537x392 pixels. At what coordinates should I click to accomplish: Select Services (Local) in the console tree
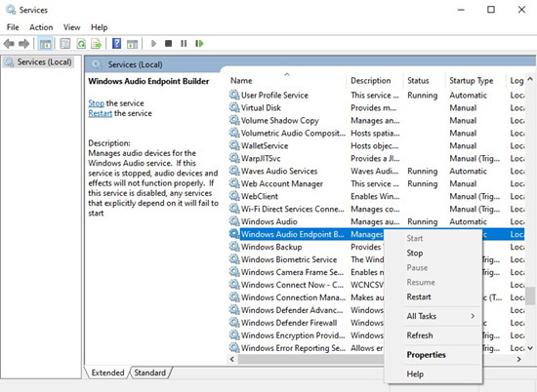point(38,62)
